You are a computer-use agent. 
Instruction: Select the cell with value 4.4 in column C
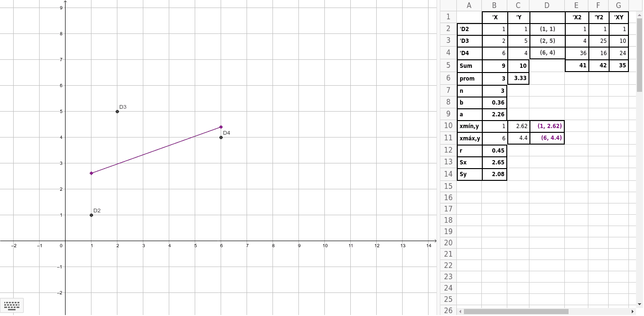click(x=518, y=138)
